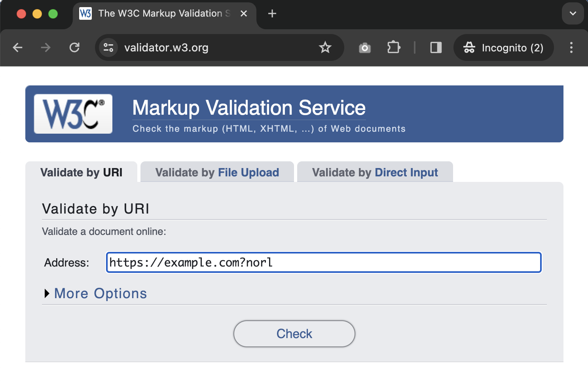Screen dimensions: 588x382
Task: Expand the More Options disclosure triangle
Action: click(47, 293)
